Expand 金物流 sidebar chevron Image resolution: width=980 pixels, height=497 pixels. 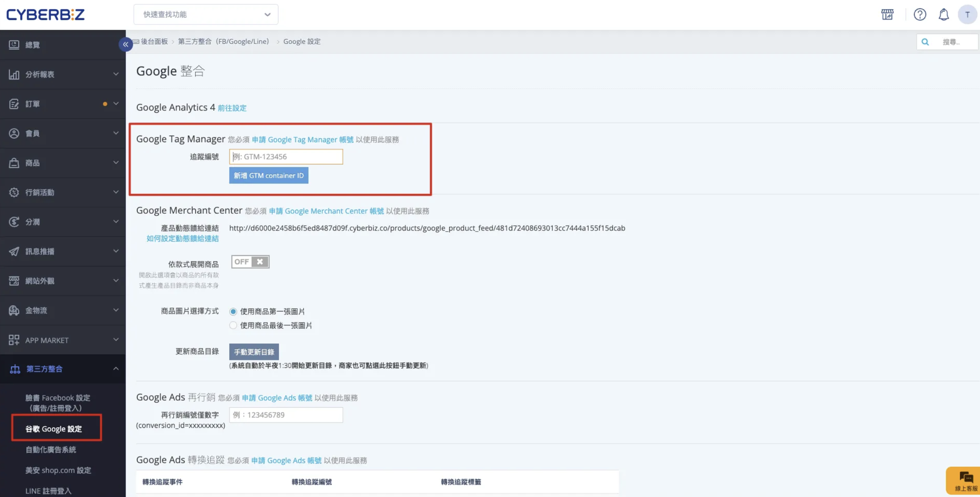116,310
